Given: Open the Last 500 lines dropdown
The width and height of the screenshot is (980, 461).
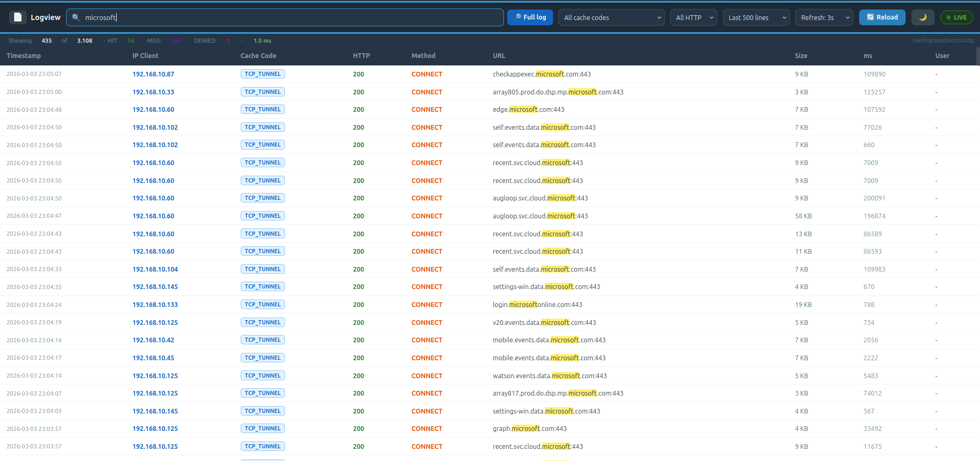Looking at the screenshot, I should 756,17.
